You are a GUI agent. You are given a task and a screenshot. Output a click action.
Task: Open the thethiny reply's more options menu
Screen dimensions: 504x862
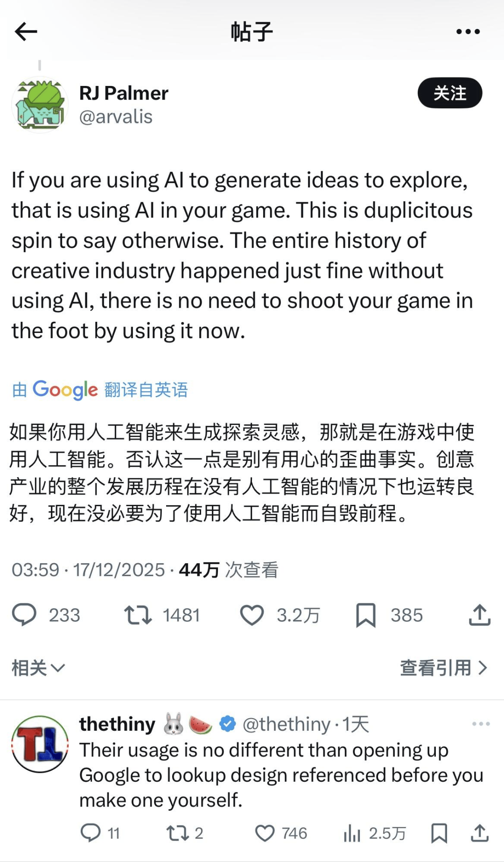pos(481,724)
